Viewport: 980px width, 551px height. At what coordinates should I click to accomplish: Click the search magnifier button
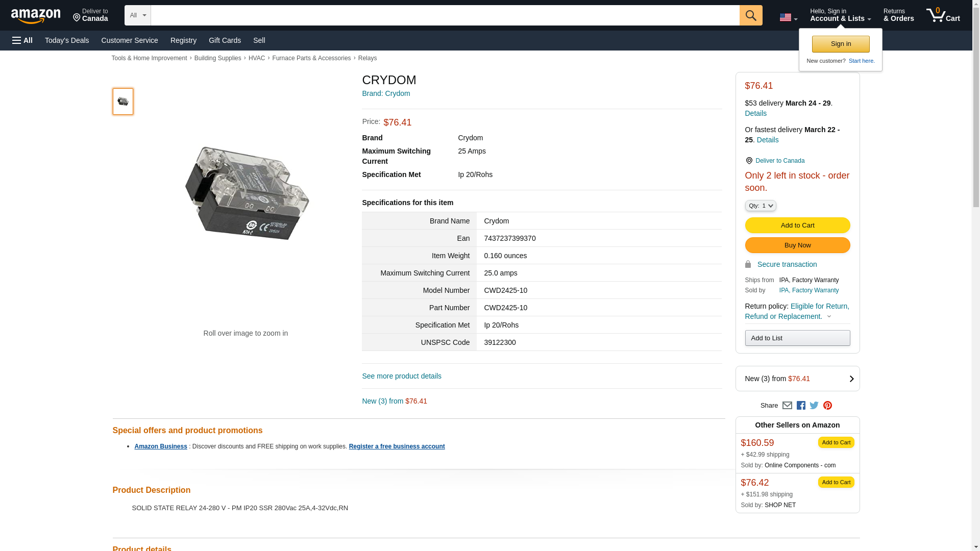(x=750, y=15)
